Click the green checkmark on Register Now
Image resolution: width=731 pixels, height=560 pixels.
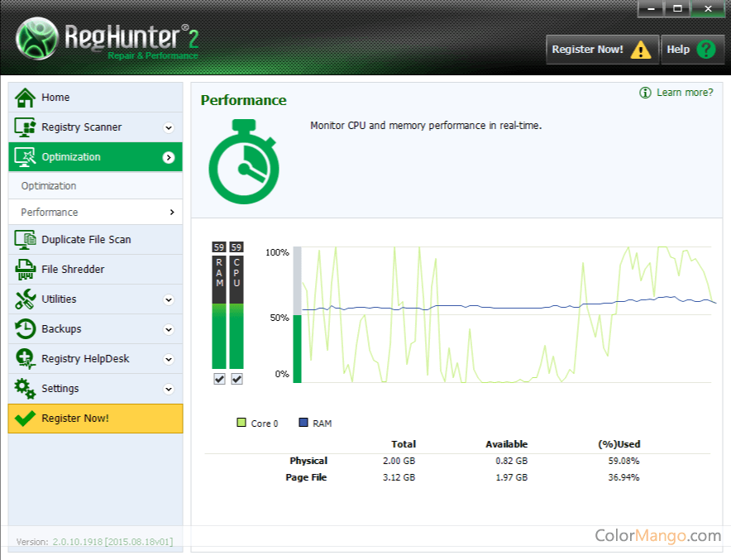pyautogui.click(x=25, y=419)
